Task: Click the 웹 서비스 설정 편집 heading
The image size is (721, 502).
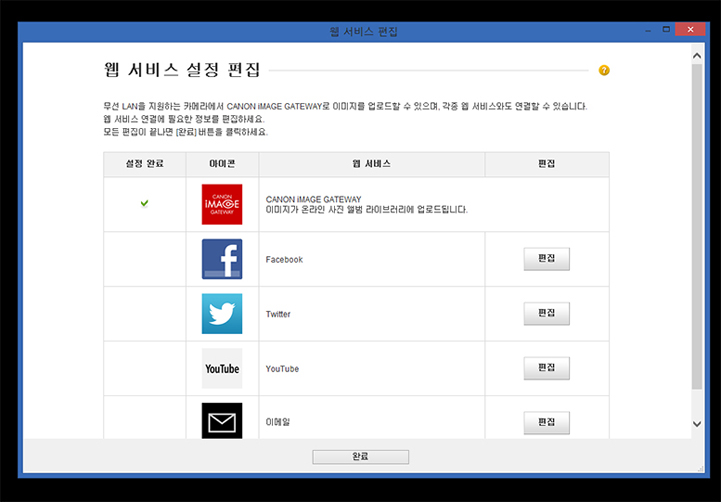Action: [182, 70]
